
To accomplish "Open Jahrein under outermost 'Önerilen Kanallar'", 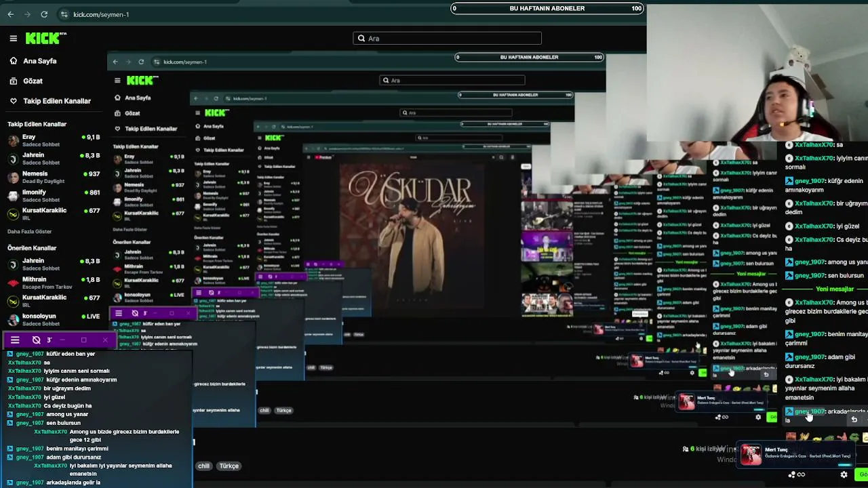I will (x=54, y=264).
